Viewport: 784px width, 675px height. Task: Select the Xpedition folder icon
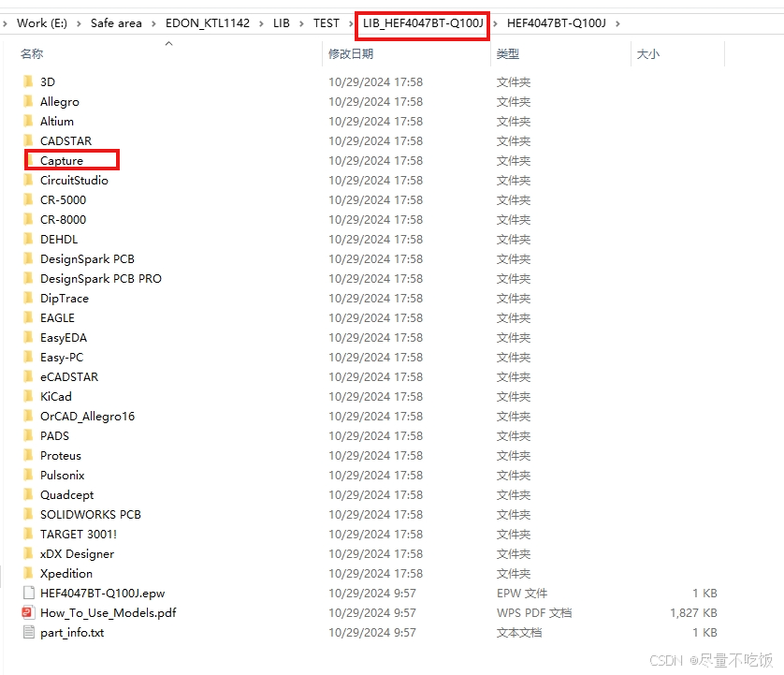pyautogui.click(x=28, y=574)
